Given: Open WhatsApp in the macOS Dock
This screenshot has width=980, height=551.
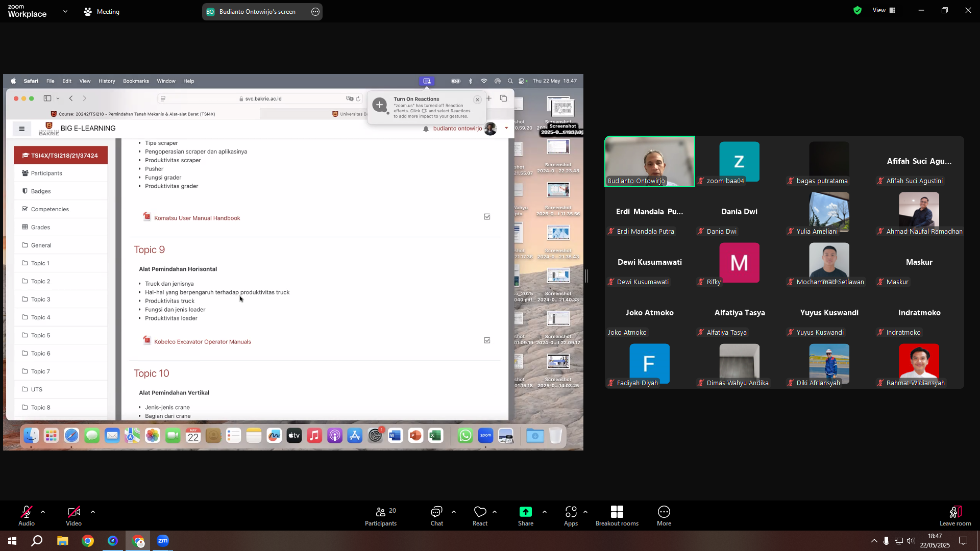Looking at the screenshot, I should (x=465, y=436).
